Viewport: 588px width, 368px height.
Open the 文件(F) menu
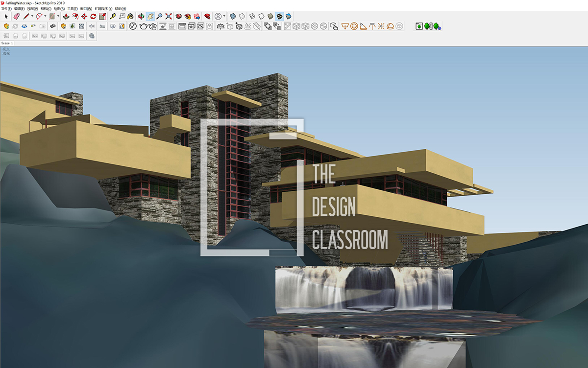point(6,9)
